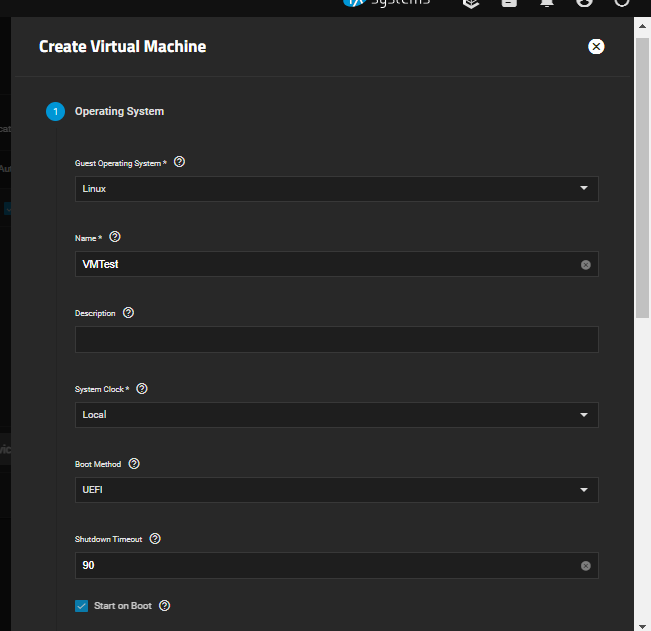Open the user account menu icon
Viewport: 651px width, 631px height.
[x=584, y=3]
